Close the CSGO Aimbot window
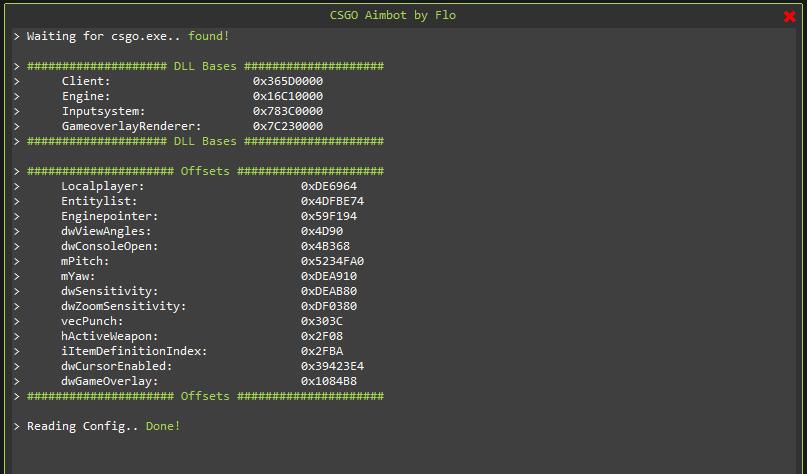 pyautogui.click(x=790, y=17)
